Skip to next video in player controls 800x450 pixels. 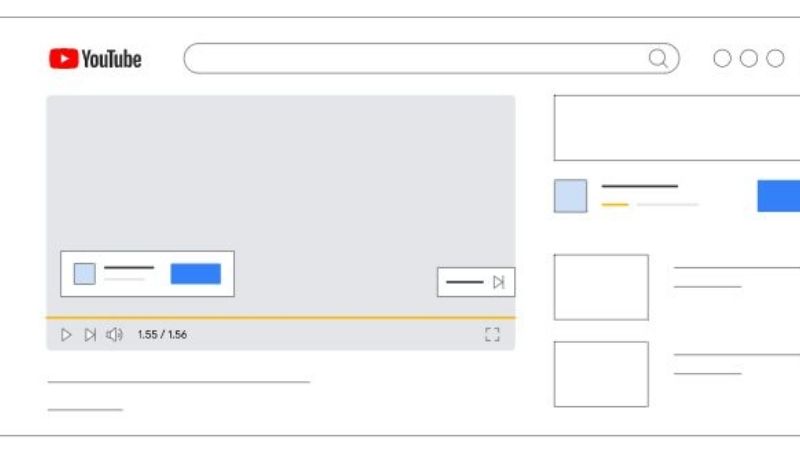[90, 335]
